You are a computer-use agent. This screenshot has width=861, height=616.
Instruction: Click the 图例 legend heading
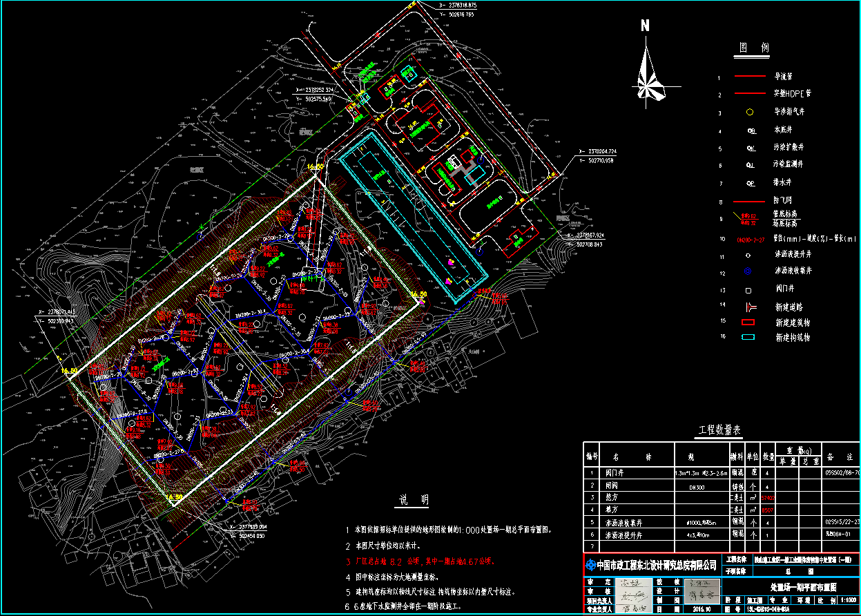(x=754, y=48)
